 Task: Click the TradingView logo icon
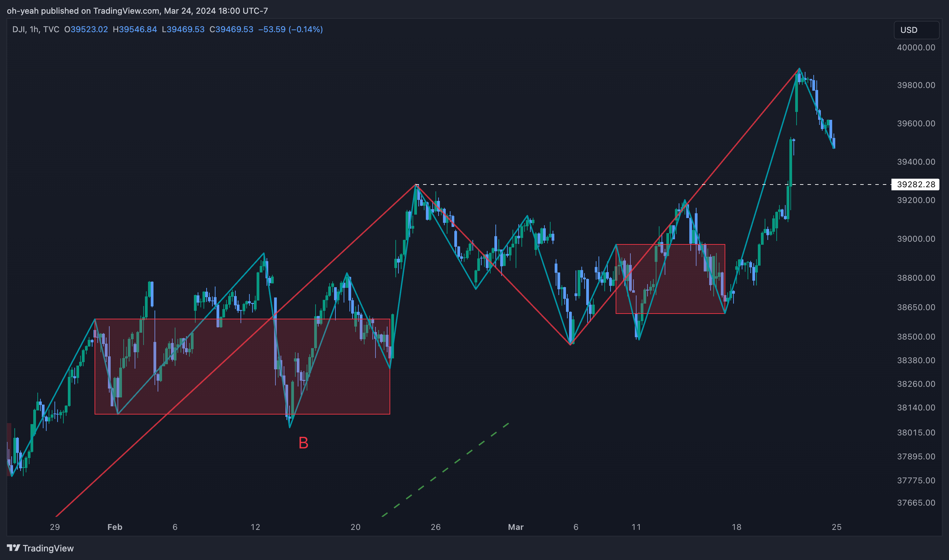coord(13,548)
